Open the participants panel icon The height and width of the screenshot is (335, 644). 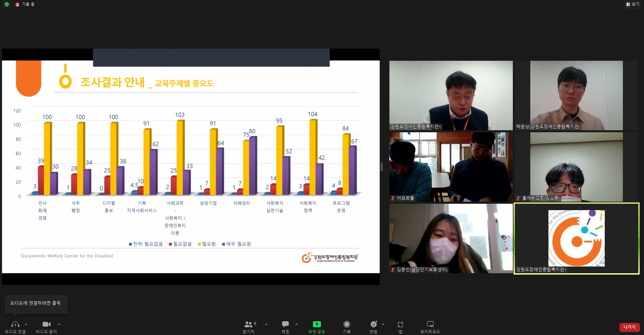tap(249, 324)
